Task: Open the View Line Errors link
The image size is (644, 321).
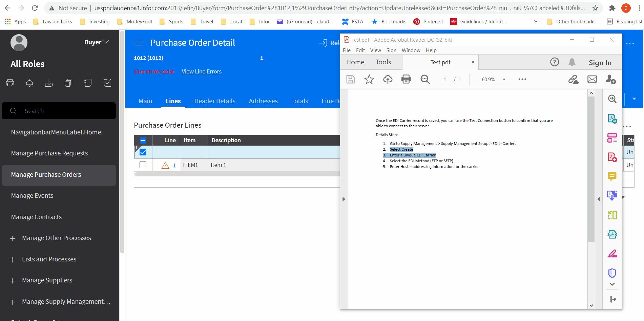Action: (202, 71)
